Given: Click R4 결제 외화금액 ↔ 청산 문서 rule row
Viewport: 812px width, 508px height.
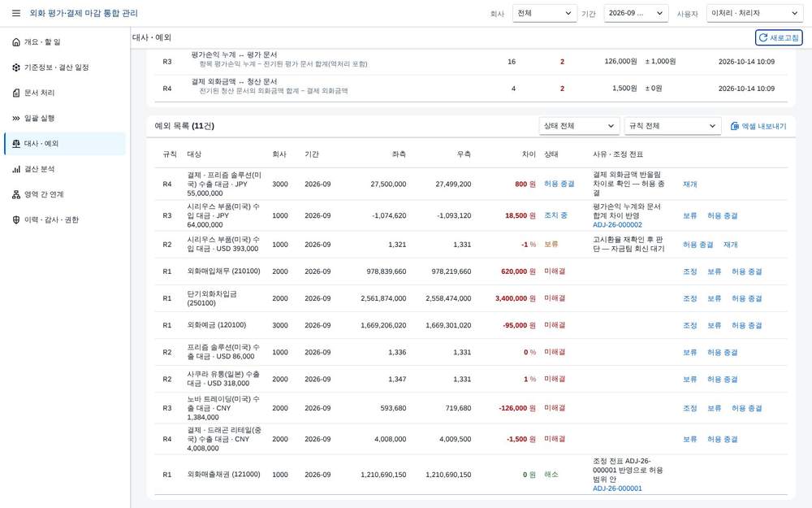Looking at the screenshot, I should 471,89.
